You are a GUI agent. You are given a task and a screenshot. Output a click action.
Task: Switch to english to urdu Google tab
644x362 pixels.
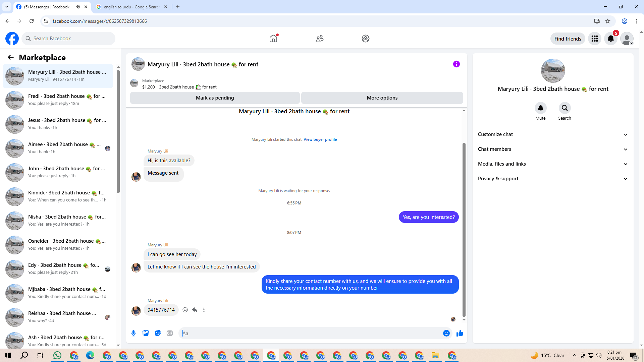(x=131, y=7)
